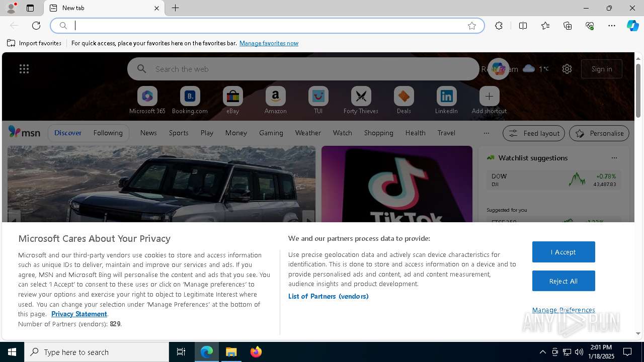The width and height of the screenshot is (644, 362).
Task: Open the Manage Preferences link
Action: click(x=563, y=310)
